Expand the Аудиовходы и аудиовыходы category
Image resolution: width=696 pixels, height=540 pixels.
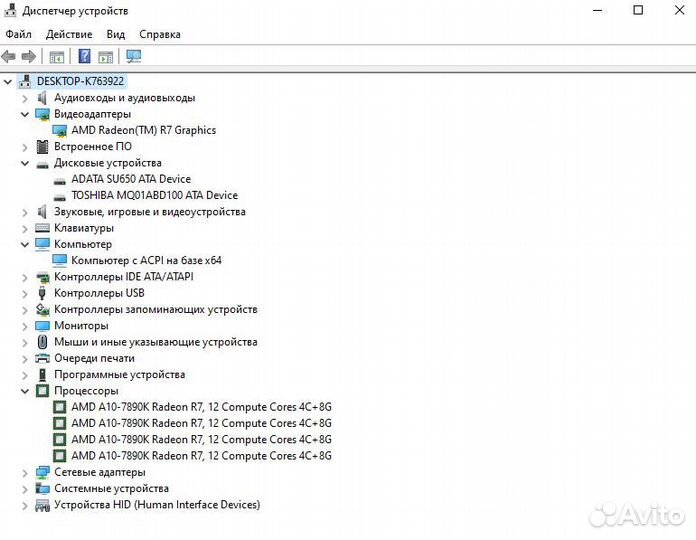(x=25, y=98)
